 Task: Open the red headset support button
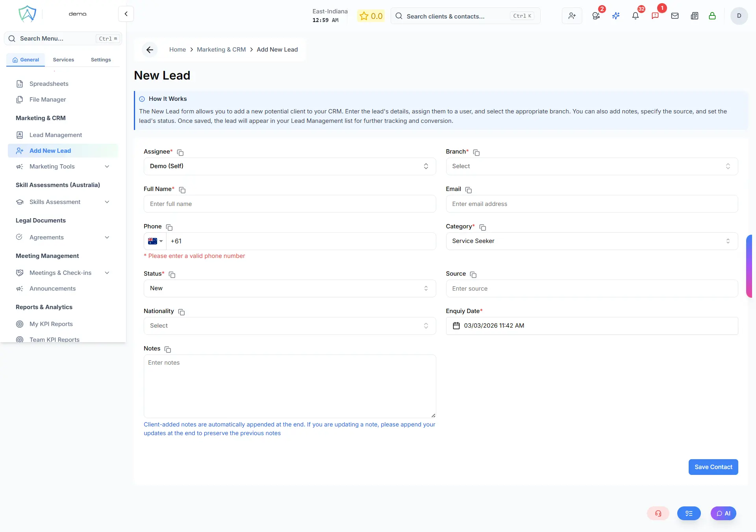pos(658,513)
